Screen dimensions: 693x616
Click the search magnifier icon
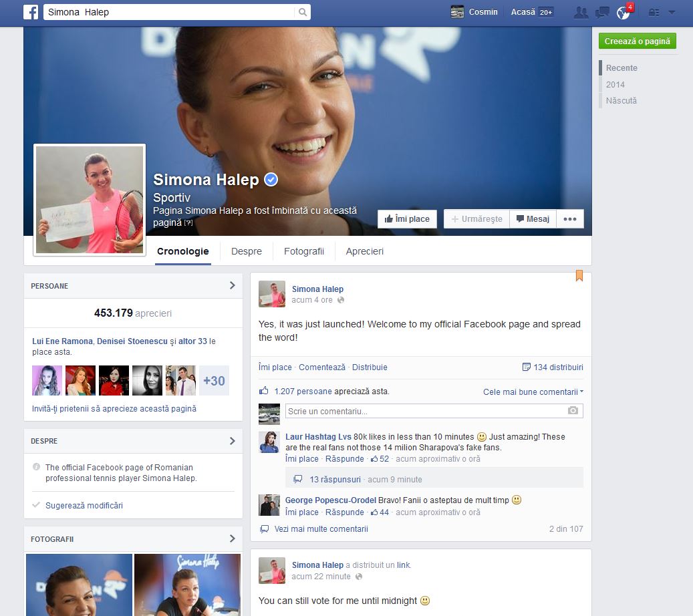[x=303, y=12]
